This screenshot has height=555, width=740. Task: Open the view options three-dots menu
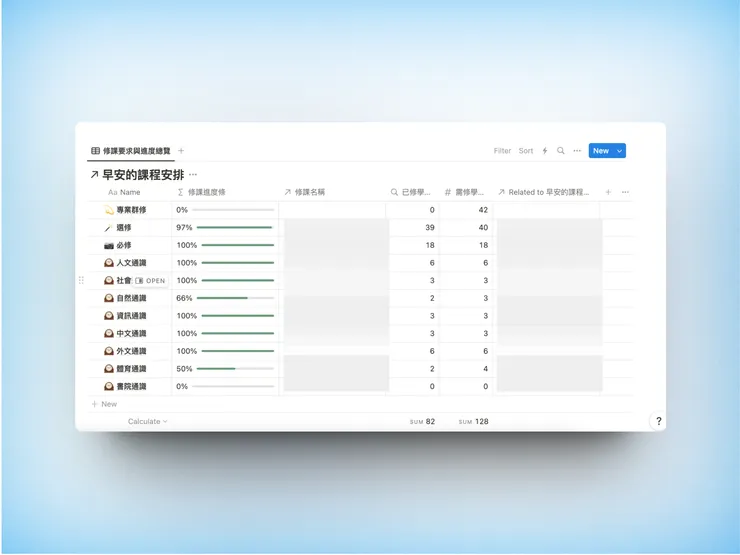(577, 151)
